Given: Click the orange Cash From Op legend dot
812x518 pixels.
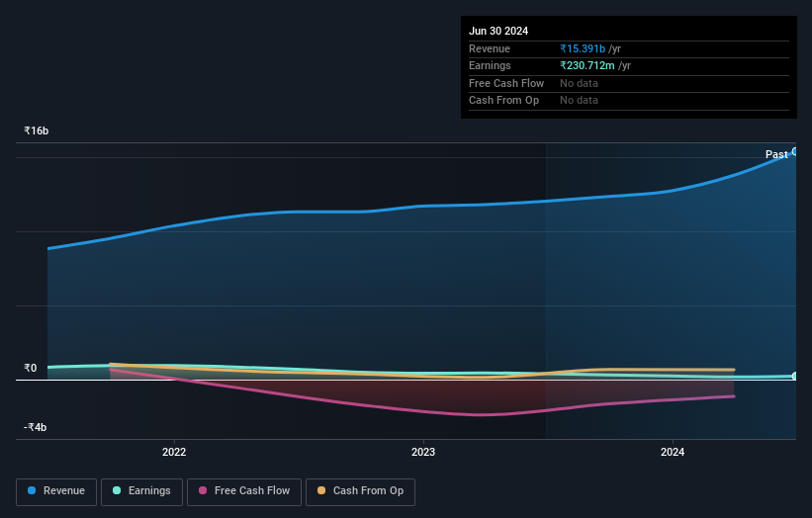Looking at the screenshot, I should 321,490.
